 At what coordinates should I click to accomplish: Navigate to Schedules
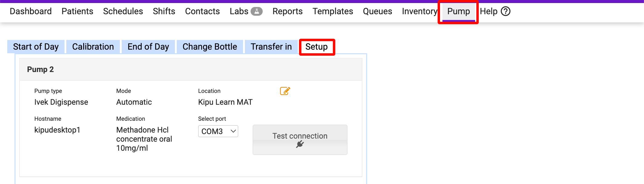click(x=123, y=11)
